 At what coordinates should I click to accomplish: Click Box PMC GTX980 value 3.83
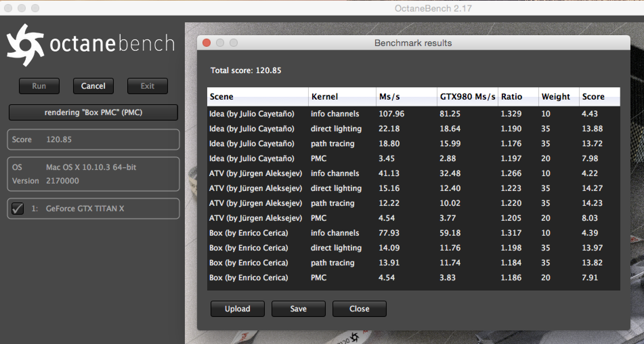click(448, 278)
